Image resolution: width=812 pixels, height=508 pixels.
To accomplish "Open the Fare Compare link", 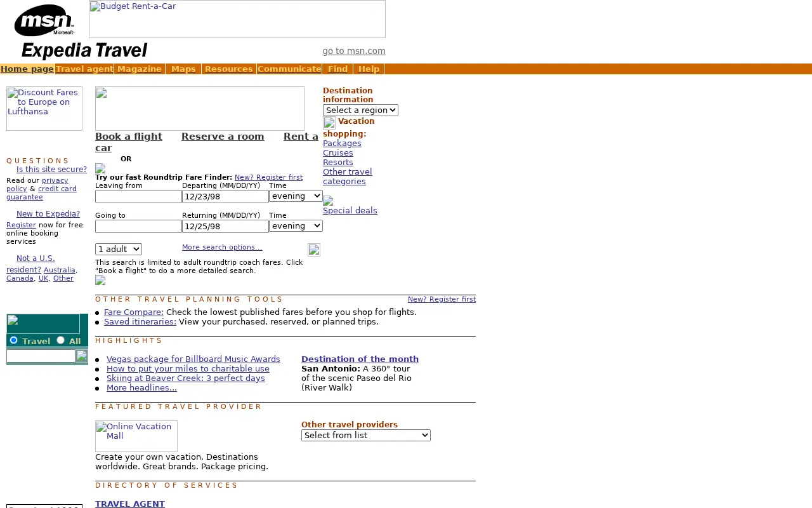I will [134, 312].
